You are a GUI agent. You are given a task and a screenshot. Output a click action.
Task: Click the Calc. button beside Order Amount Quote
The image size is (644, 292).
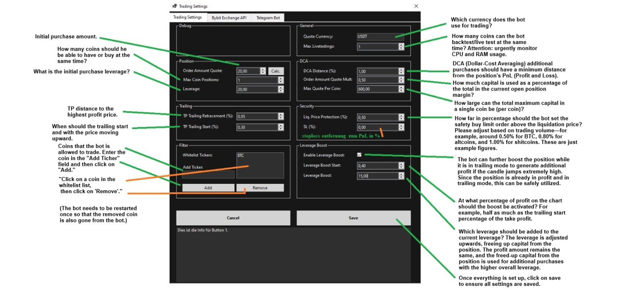point(276,71)
